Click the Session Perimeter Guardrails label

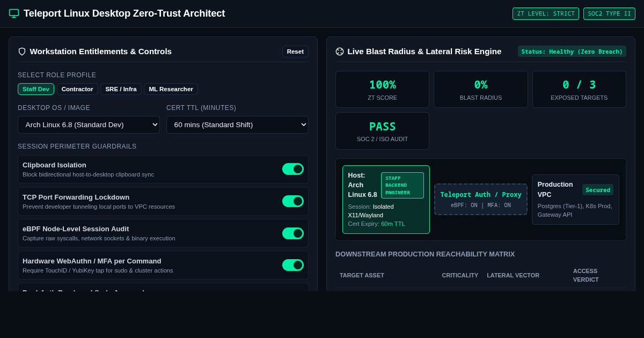click(77, 146)
